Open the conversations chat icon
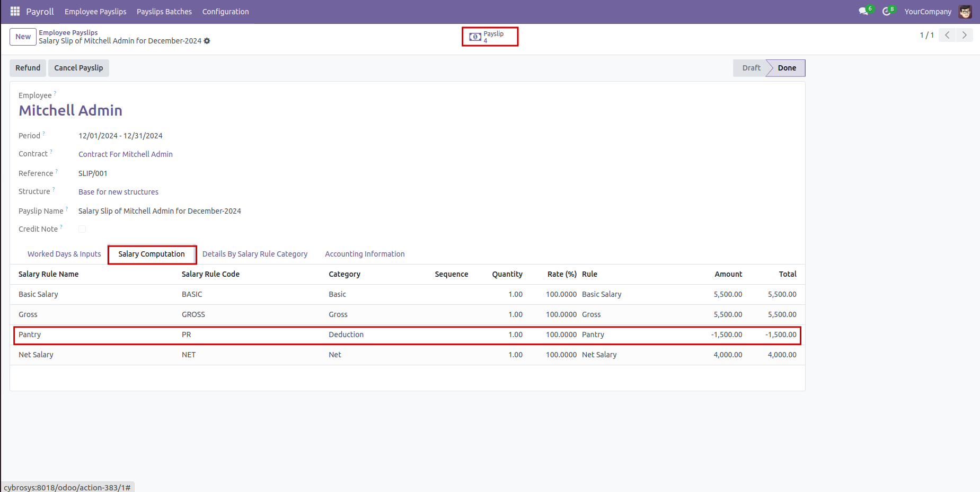The image size is (980, 492). (x=864, y=11)
